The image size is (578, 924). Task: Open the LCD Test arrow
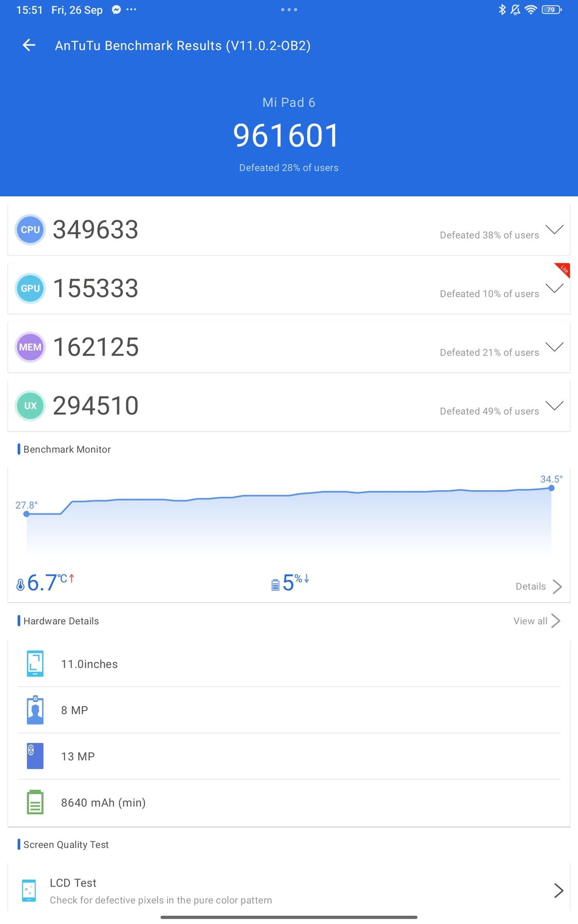(559, 890)
